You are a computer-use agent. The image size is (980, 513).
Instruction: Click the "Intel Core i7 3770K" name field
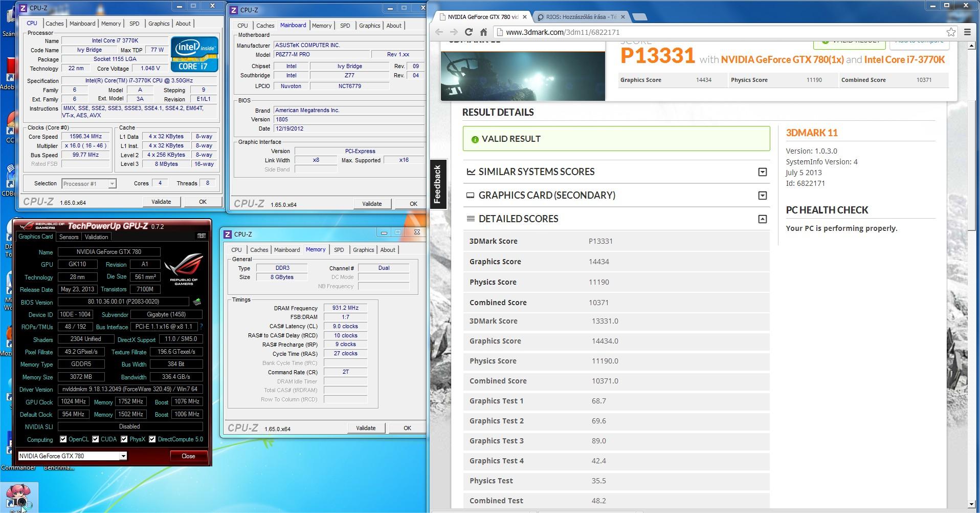115,41
